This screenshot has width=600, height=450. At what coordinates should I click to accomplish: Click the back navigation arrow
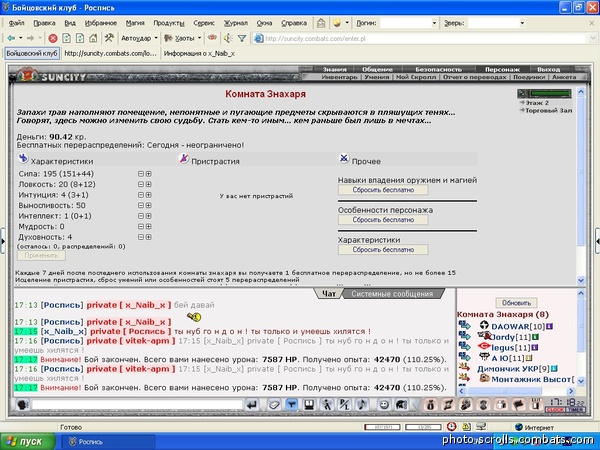[11, 38]
